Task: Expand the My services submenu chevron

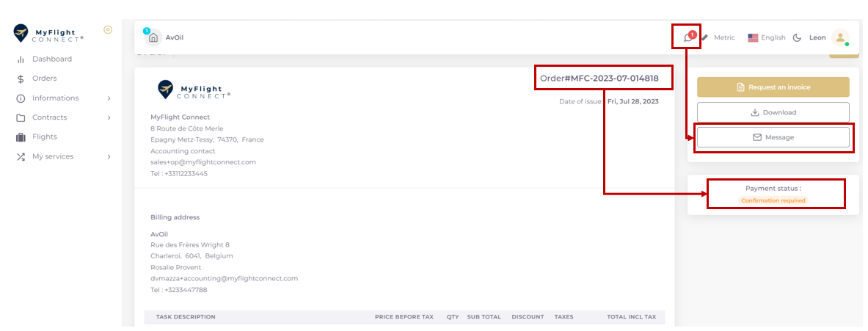Action: click(x=109, y=156)
